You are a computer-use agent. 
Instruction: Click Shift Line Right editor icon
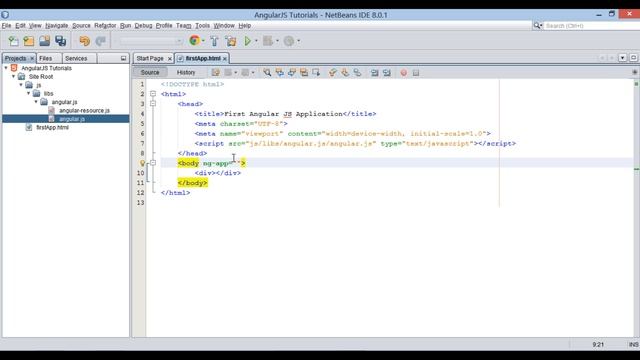pyautogui.click(x=387, y=73)
